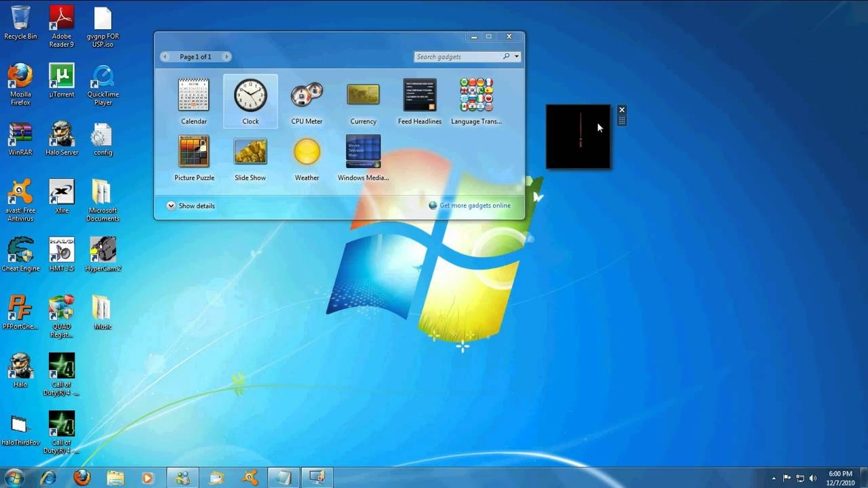Select the µTorrent desktop icon
868x488 pixels.
pyautogui.click(x=61, y=81)
